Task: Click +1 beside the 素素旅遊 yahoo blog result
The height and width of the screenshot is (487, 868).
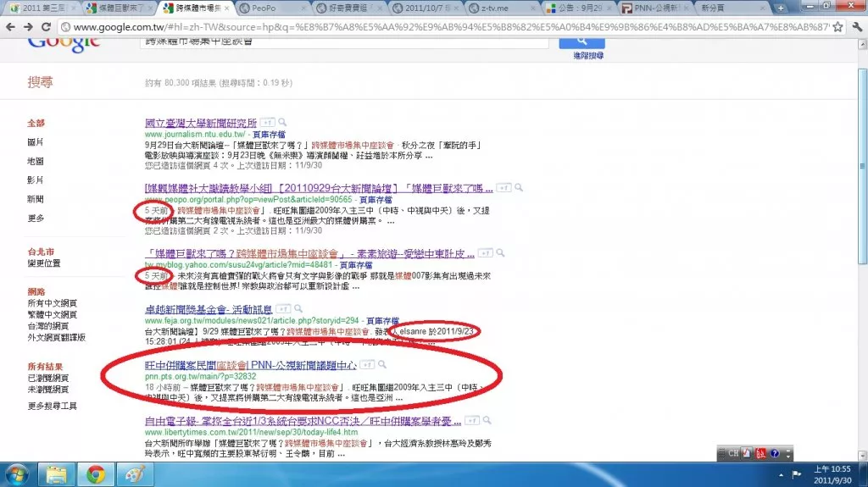Action: pyautogui.click(x=486, y=253)
